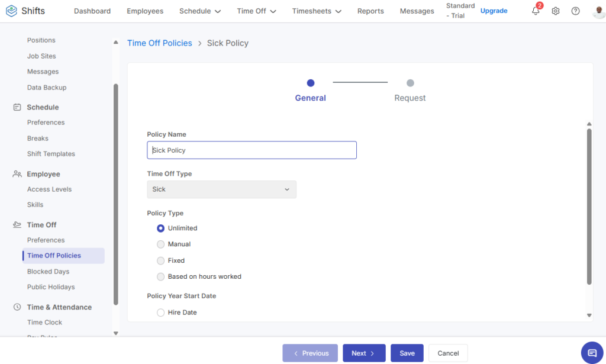The height and width of the screenshot is (364, 606).
Task: Open the chat support bubble
Action: (x=592, y=353)
